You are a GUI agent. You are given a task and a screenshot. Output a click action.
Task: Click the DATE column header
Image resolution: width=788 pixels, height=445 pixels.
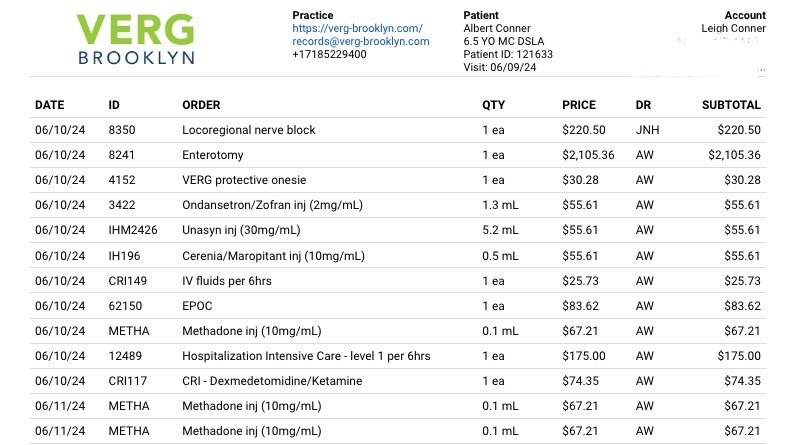(x=49, y=105)
